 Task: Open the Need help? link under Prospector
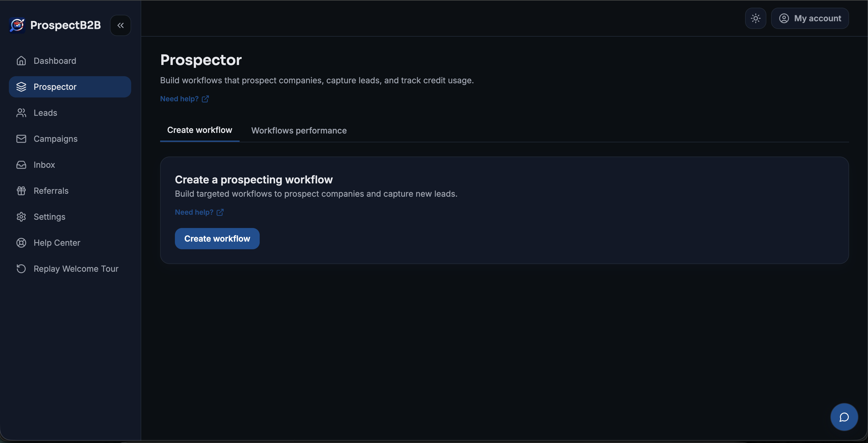(179, 99)
